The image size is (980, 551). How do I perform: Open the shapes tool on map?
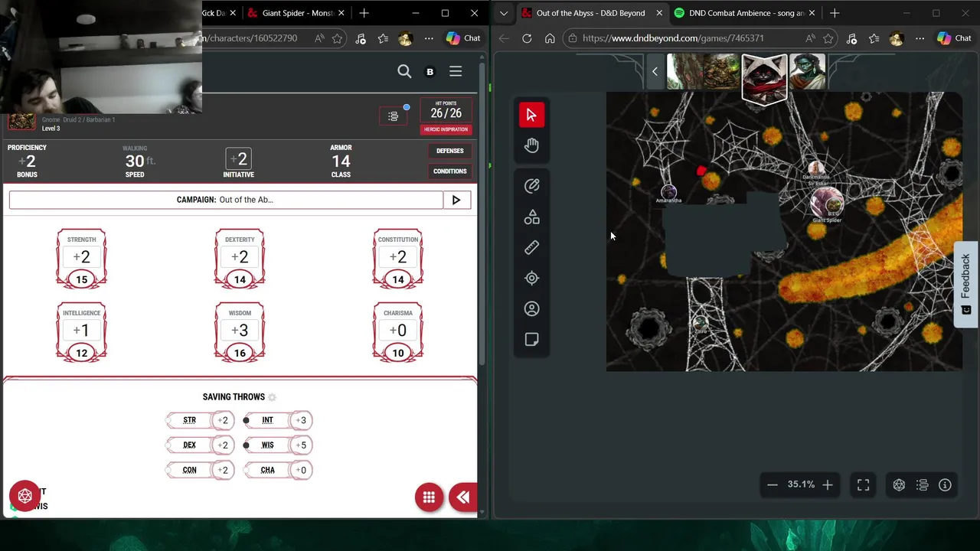(531, 217)
